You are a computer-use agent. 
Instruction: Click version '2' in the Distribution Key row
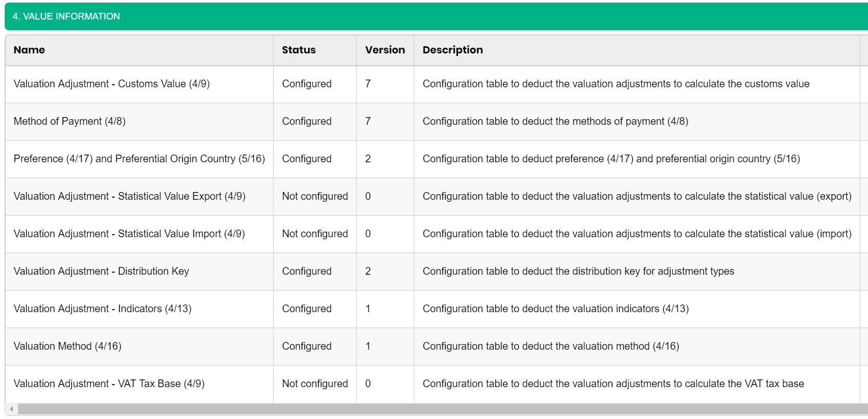[x=368, y=271]
